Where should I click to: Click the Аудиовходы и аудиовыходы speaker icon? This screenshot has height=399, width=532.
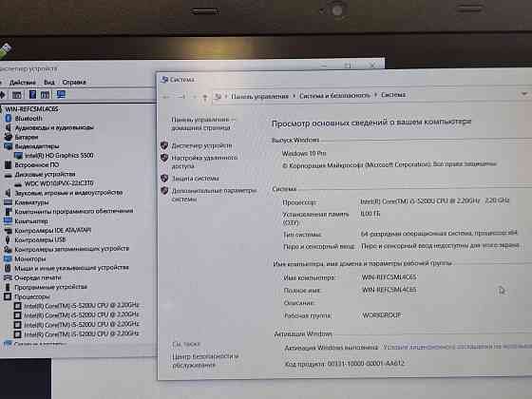(9, 127)
